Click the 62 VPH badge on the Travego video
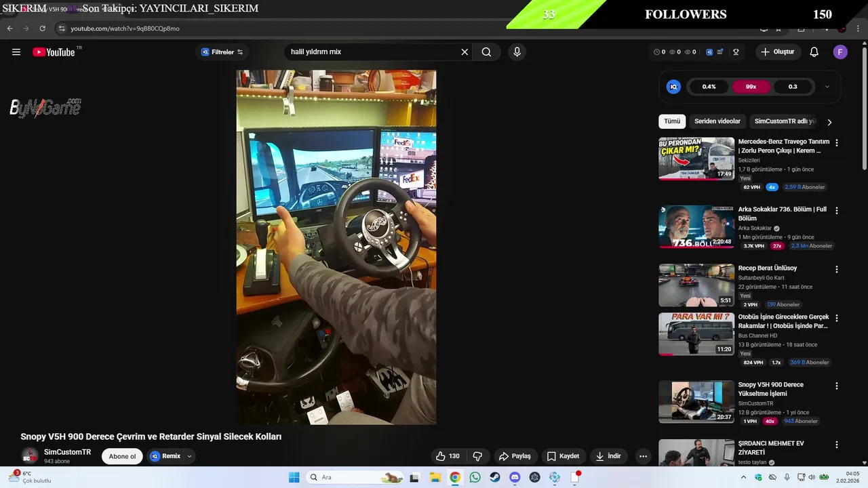The height and width of the screenshot is (488, 868). [751, 187]
